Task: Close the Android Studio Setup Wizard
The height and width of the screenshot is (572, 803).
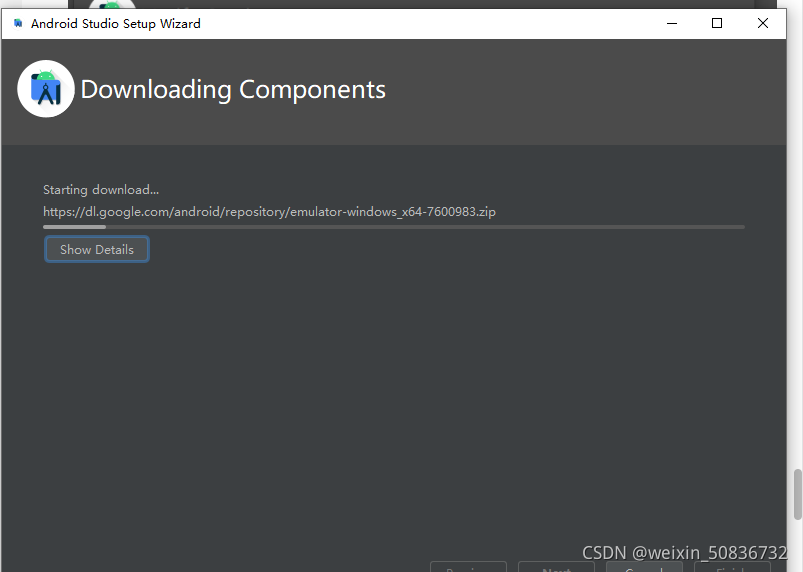Action: point(763,24)
